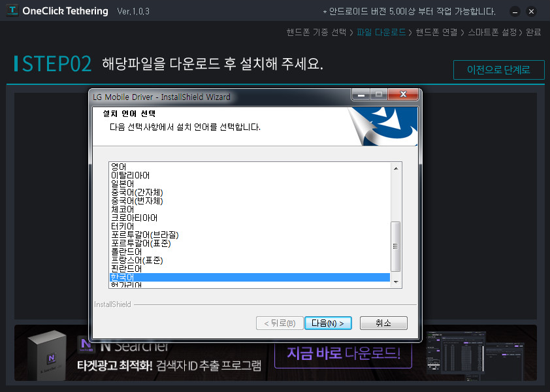Screen dimensions: 550x392
Task: Choose 핀란드어 in the language list
Action: pyautogui.click(x=250, y=269)
